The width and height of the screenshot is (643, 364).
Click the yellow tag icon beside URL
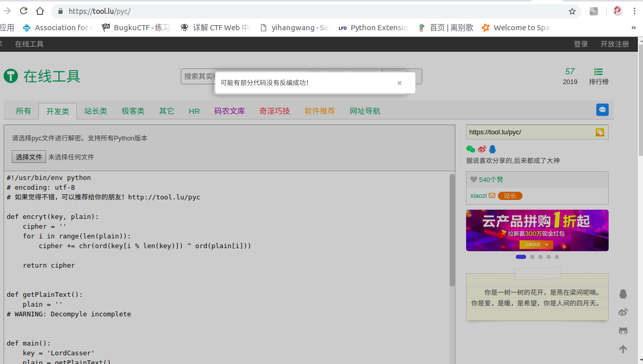[x=599, y=132]
